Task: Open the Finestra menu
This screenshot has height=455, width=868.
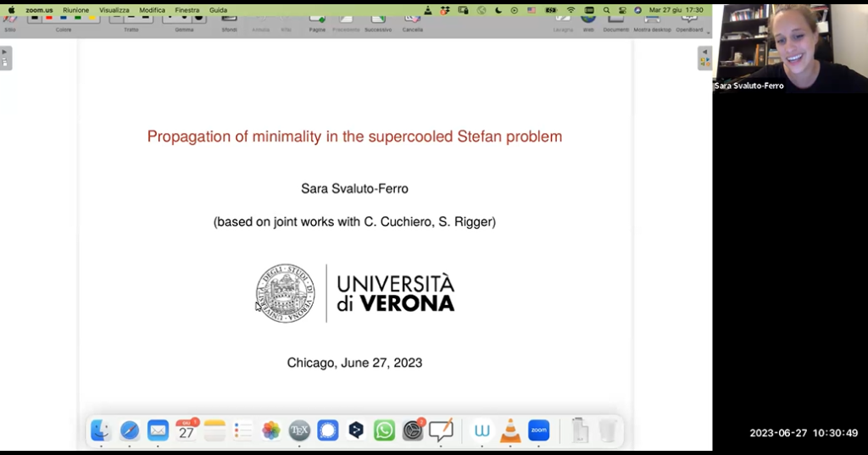Action: [x=187, y=10]
